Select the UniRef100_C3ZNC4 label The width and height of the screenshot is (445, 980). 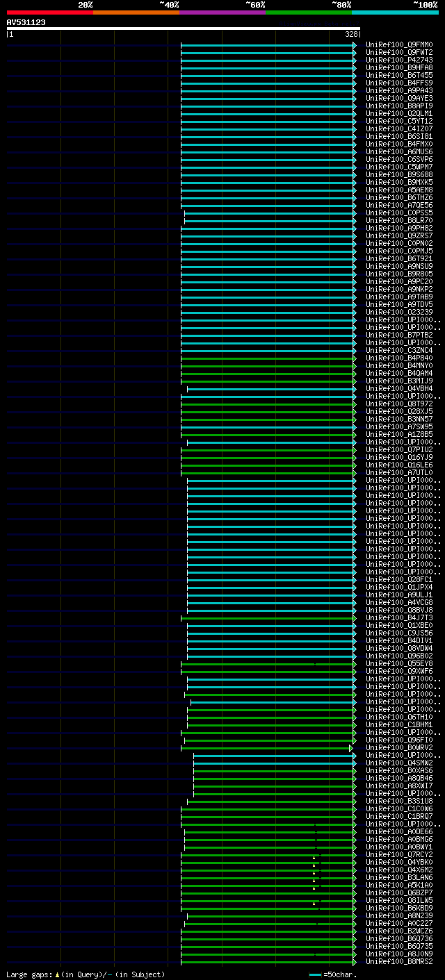[x=399, y=351]
